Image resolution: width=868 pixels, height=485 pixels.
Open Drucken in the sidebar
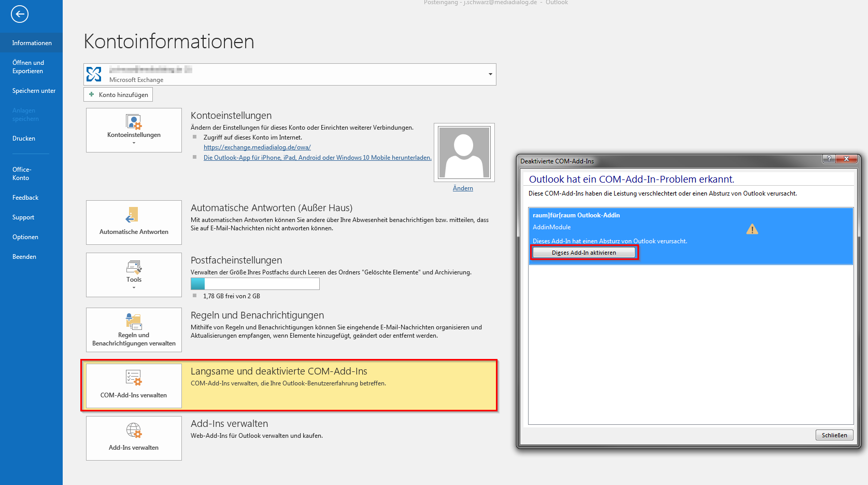(x=24, y=138)
